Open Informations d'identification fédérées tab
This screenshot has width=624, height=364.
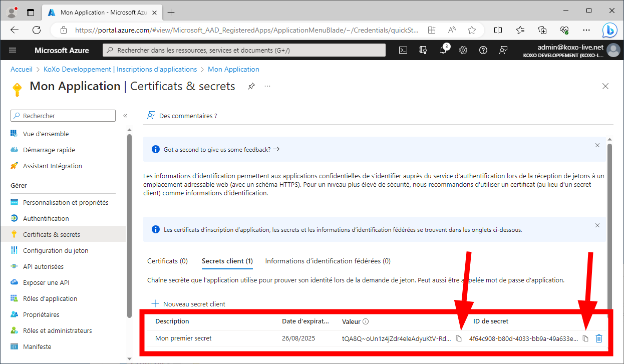328,261
